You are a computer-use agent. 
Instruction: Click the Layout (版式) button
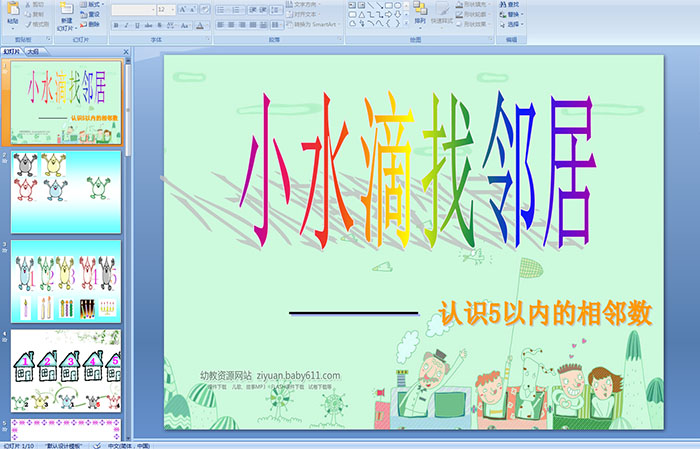[x=89, y=5]
